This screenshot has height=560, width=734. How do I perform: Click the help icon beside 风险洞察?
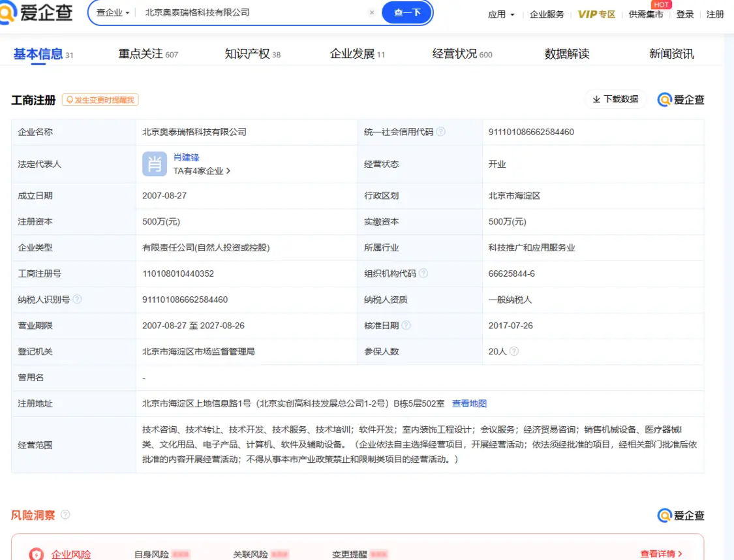[65, 514]
